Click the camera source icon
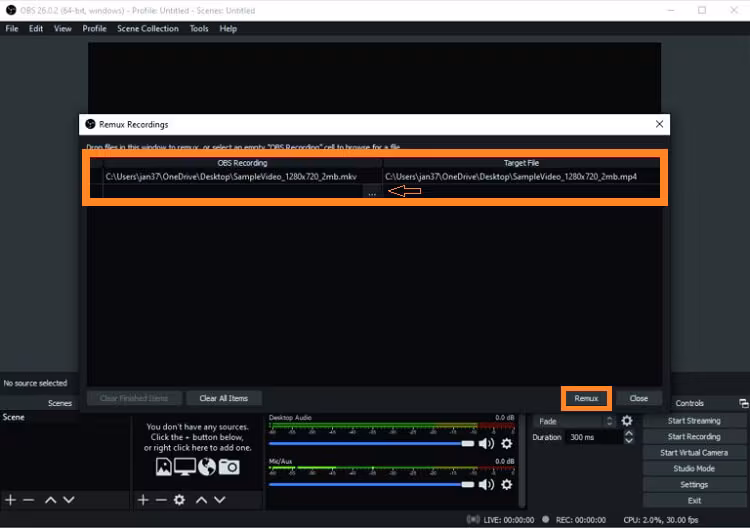Screen dimensions: 750x528 [x=229, y=467]
